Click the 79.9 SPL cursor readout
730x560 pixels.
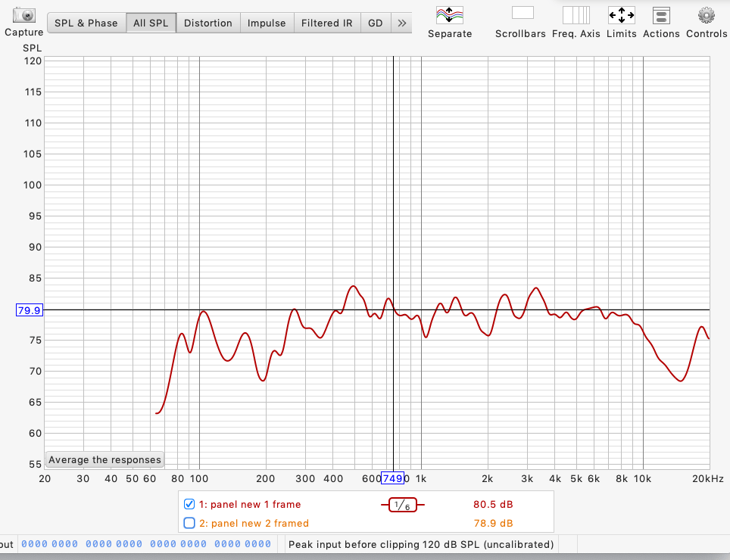pyautogui.click(x=30, y=310)
